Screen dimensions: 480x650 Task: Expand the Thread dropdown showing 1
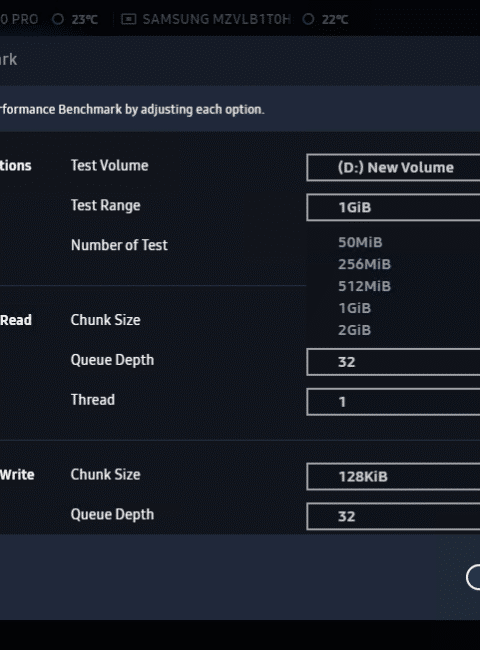click(393, 402)
